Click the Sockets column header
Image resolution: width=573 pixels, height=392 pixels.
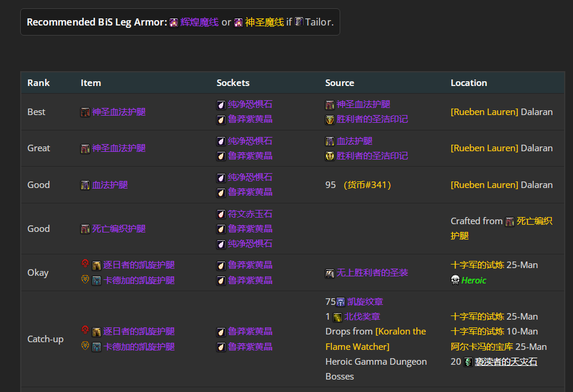(x=233, y=83)
